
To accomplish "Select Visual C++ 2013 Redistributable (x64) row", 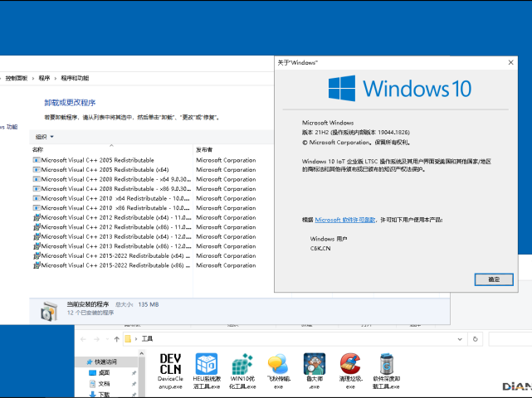I will tap(111, 236).
